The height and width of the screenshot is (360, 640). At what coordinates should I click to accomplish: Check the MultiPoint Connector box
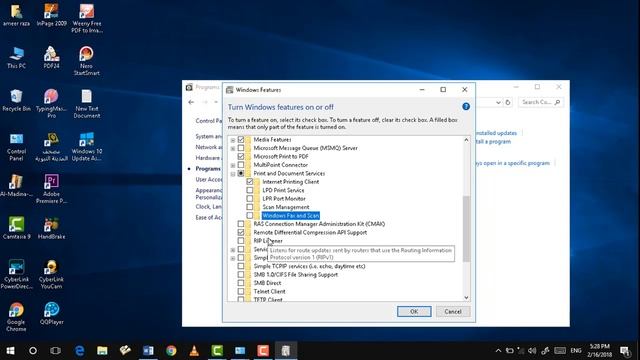(x=241, y=165)
